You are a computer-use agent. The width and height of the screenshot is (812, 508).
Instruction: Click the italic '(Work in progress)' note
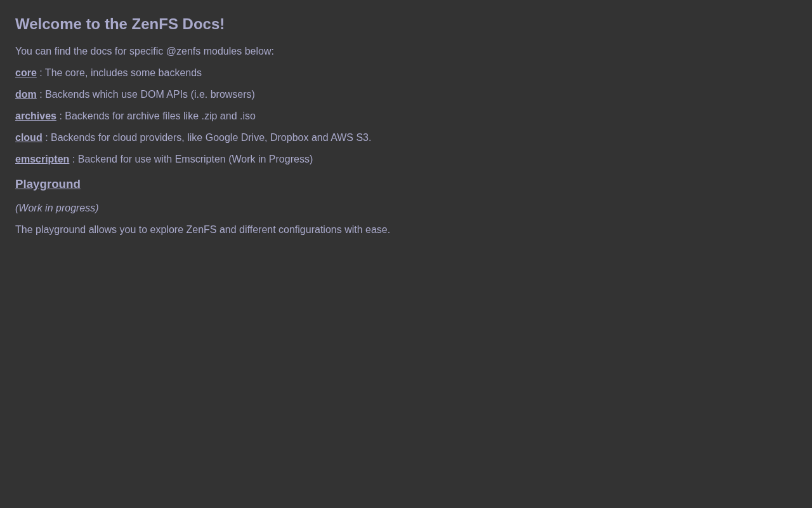point(57,208)
